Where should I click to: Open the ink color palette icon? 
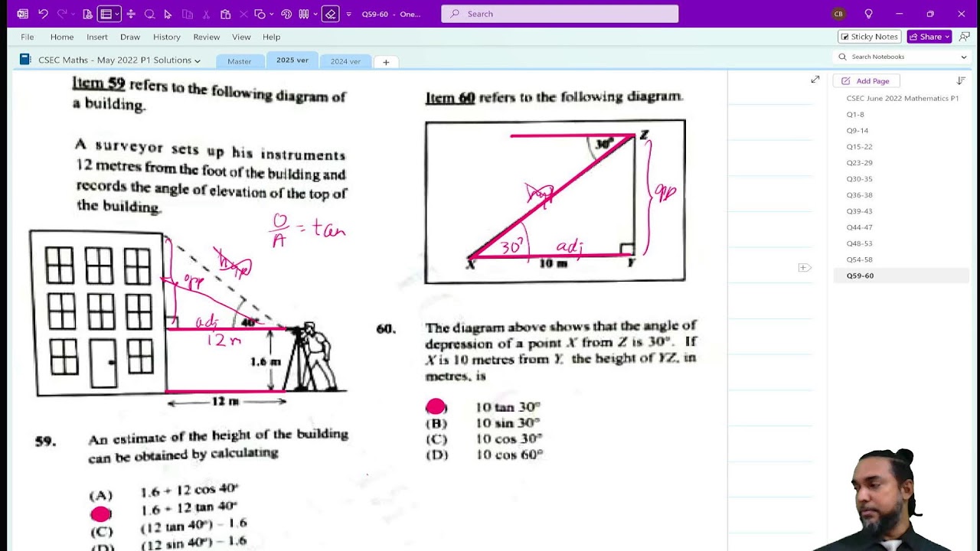click(286, 14)
